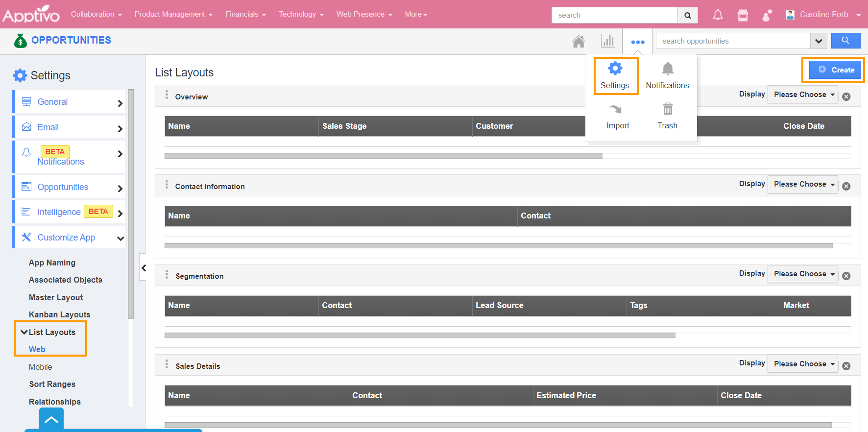Click the Settings gear heading icon
Viewport: 868px width, 432px height.
(x=20, y=75)
